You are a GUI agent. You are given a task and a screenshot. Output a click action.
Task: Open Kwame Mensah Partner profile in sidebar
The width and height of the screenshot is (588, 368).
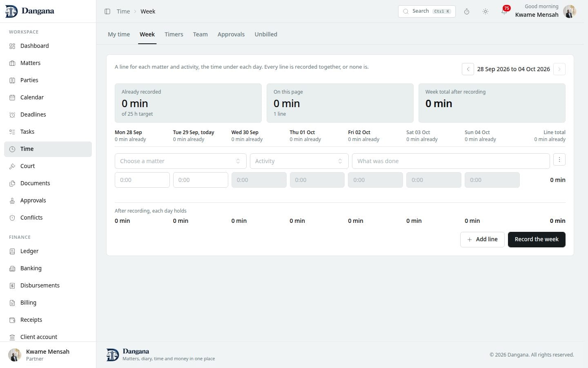click(48, 355)
